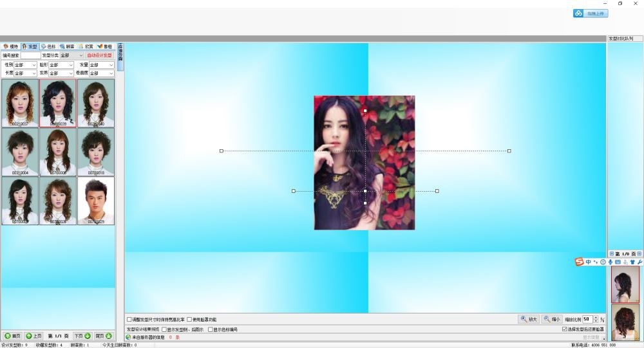Select the male hairstyle thumbnail
This screenshot has height=348, width=644.
96,201
